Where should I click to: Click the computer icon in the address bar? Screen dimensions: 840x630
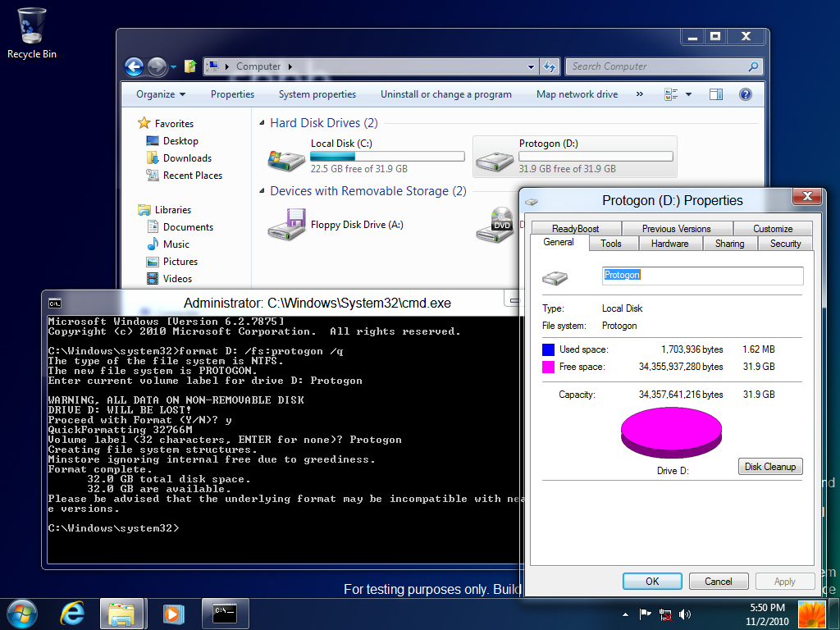[212, 66]
